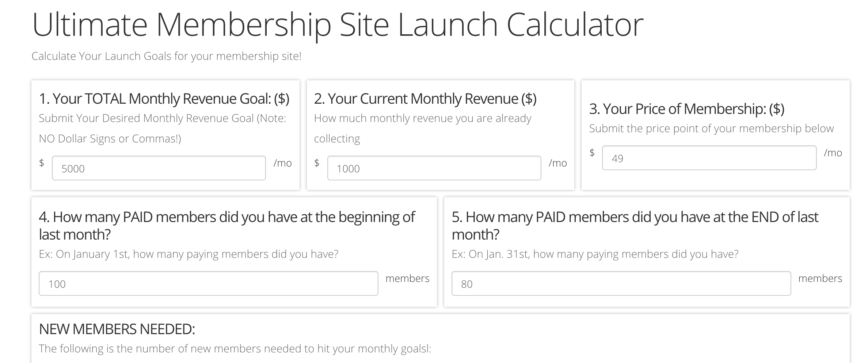Click the dollar sign before the revenue goal field

(42, 163)
